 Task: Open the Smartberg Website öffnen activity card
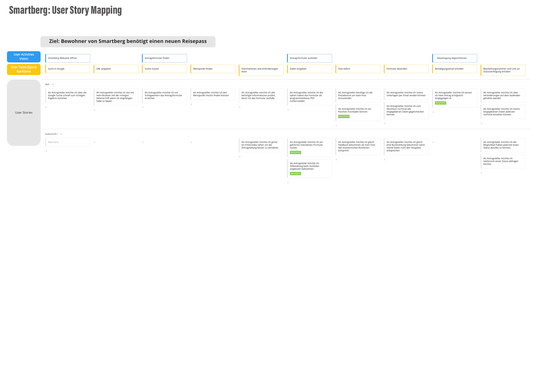click(x=68, y=58)
